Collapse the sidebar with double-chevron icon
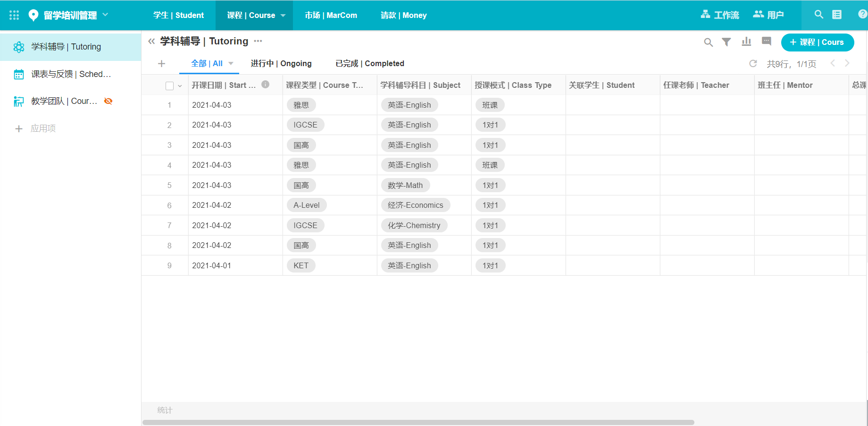Image resolution: width=868 pixels, height=426 pixels. (x=151, y=42)
